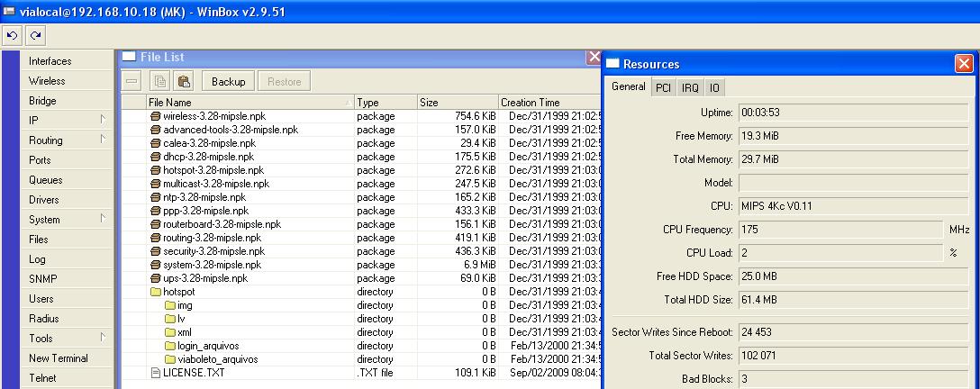The image size is (980, 389).
Task: Expand the IP submenu arrow
Action: coord(103,119)
